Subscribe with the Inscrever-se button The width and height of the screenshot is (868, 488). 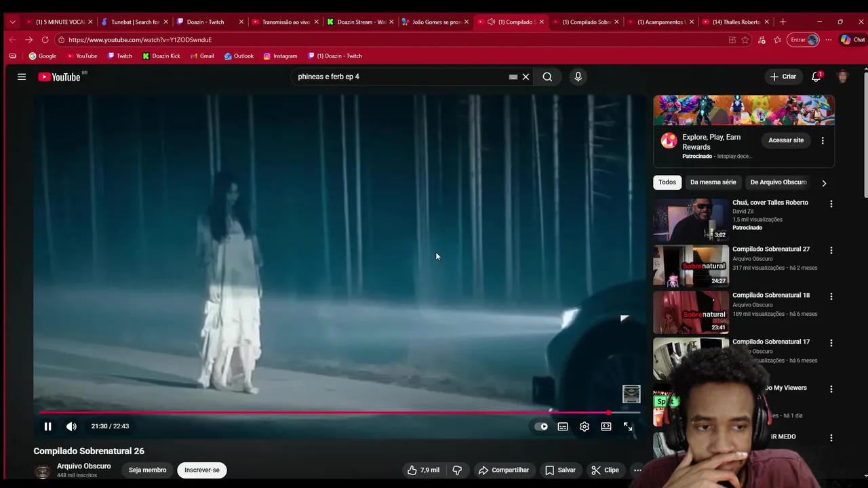coord(202,470)
